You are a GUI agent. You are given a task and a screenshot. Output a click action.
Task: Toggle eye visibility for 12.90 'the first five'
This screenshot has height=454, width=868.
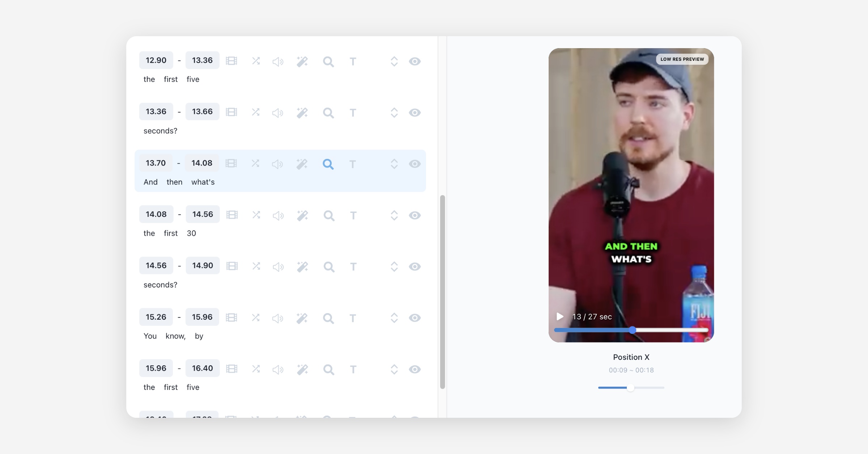pos(414,61)
